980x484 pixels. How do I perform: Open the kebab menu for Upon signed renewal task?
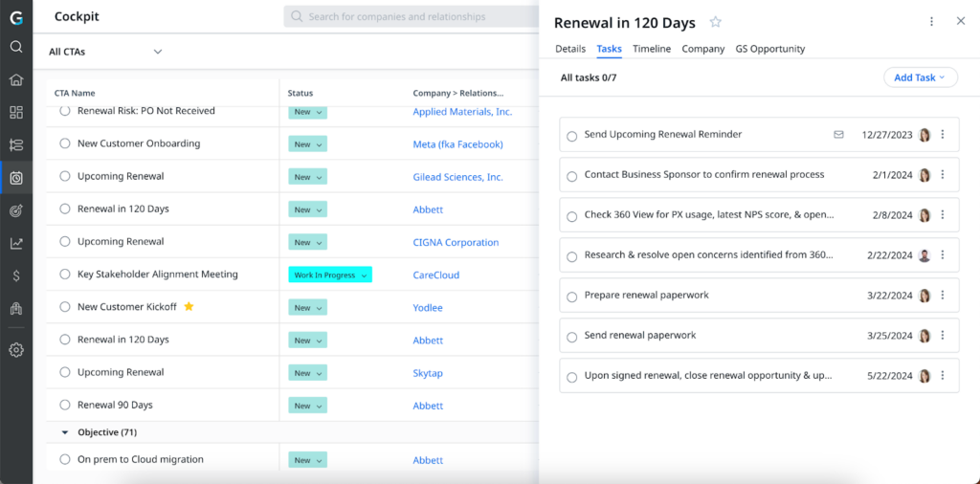coord(943,375)
